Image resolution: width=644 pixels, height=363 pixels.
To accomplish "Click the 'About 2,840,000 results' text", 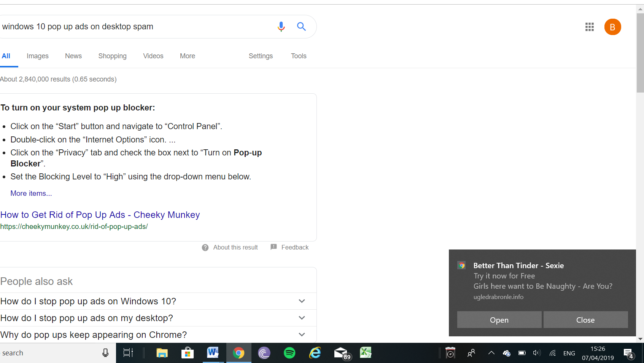I will [x=58, y=79].
